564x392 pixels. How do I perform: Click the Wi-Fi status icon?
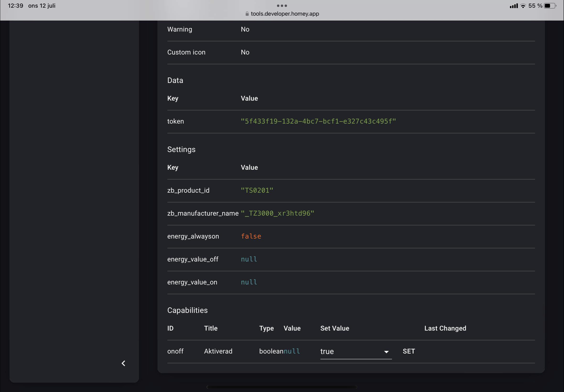pos(523,5)
